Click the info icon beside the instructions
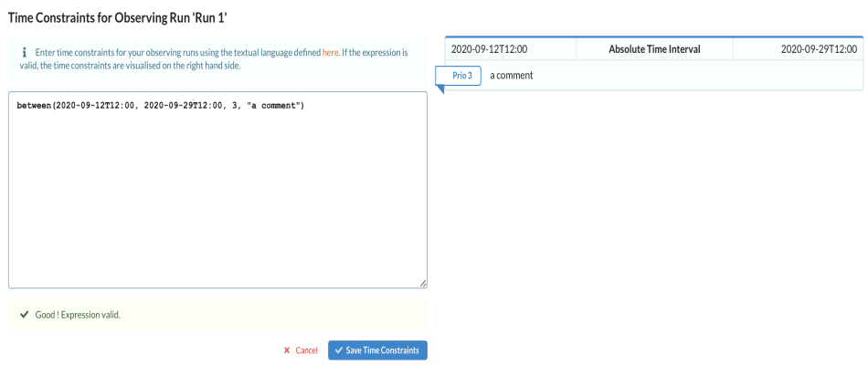 pos(23,53)
